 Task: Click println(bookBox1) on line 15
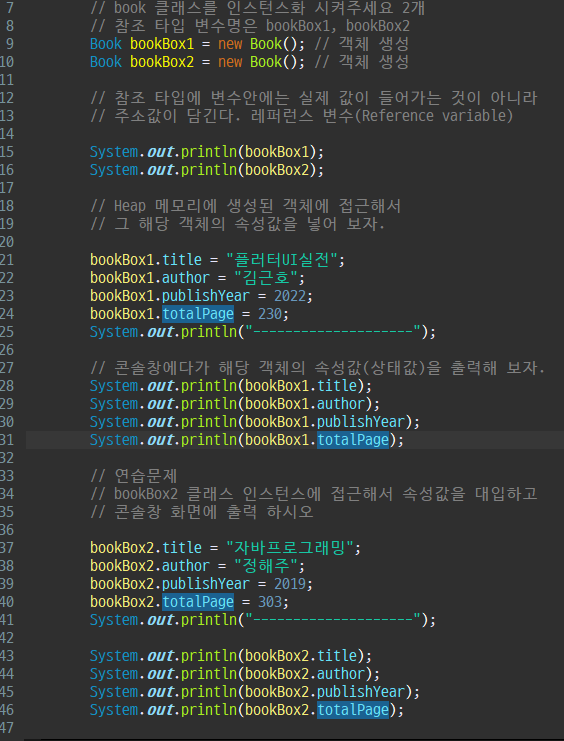(249, 152)
